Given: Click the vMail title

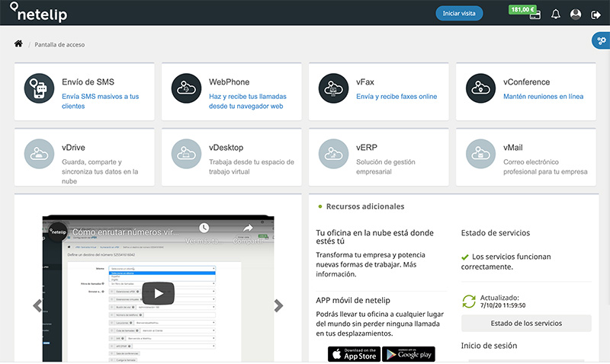Looking at the screenshot, I should click(x=512, y=148).
